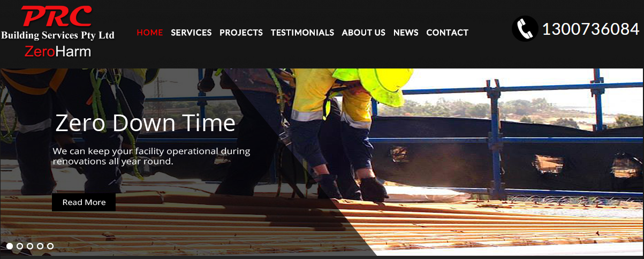Click the red PRC logo

57,17
